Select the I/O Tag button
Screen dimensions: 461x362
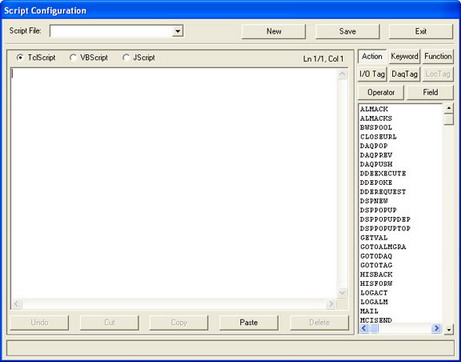(x=372, y=74)
